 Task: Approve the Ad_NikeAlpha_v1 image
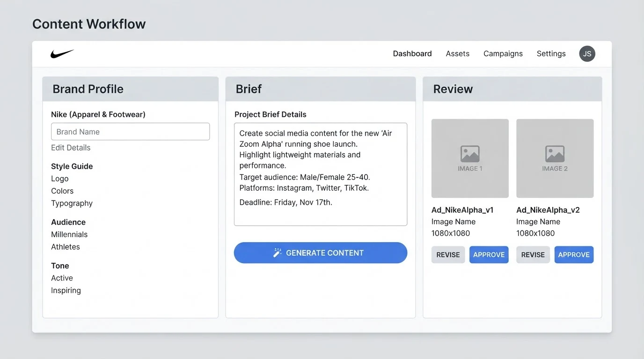point(489,255)
